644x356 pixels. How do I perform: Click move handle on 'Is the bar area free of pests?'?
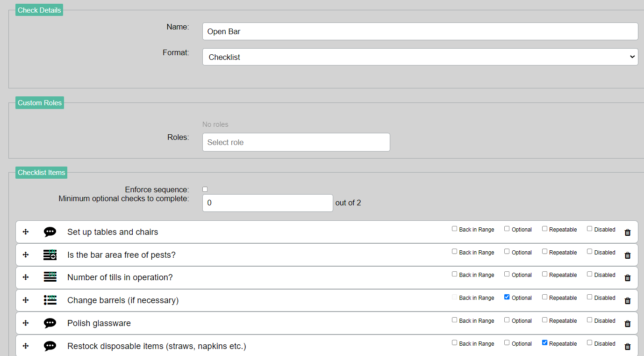pos(26,255)
